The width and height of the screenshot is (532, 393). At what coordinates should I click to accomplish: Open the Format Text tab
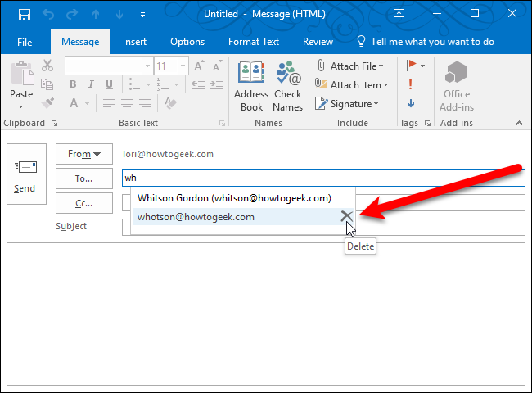[x=253, y=42]
